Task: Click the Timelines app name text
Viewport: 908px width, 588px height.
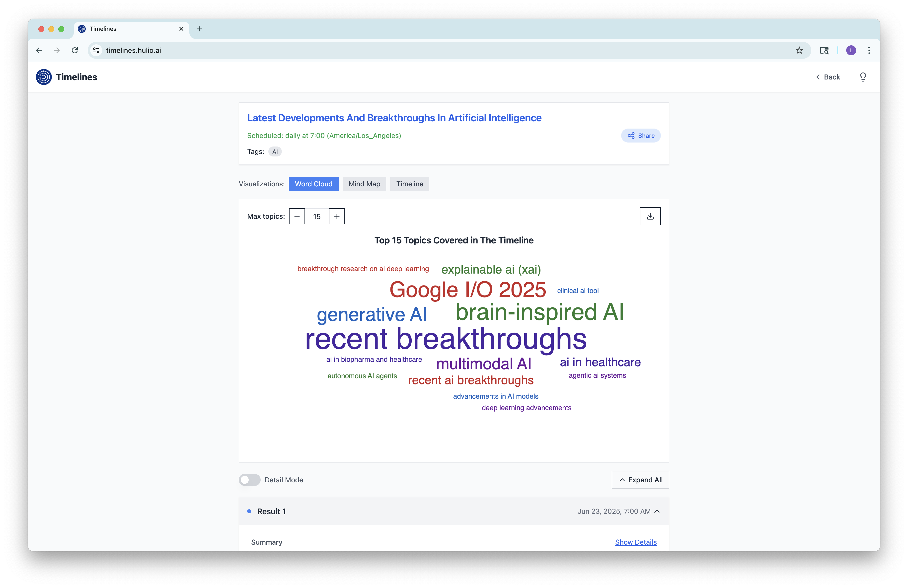Action: (76, 77)
